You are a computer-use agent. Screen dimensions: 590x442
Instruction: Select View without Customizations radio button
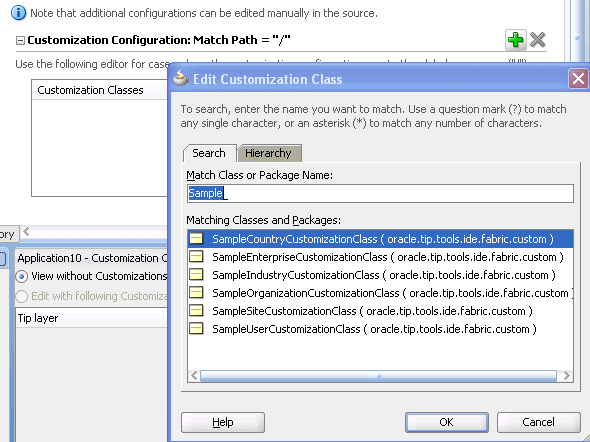(x=21, y=276)
